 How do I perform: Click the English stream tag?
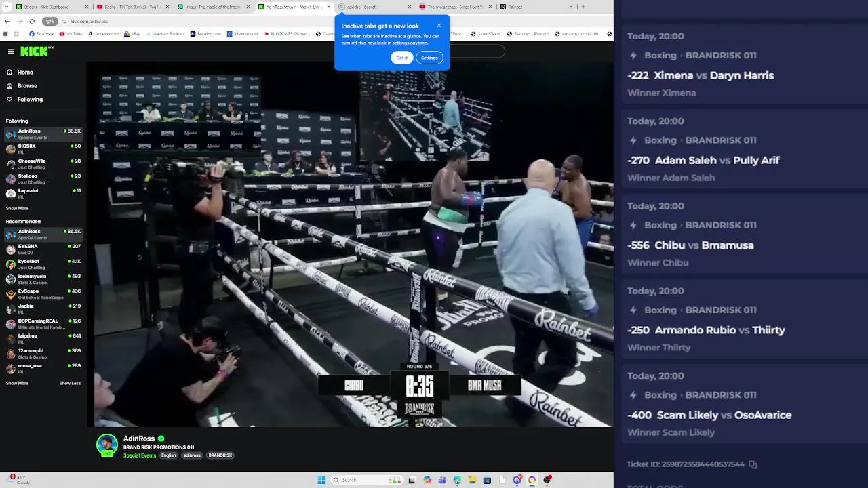169,455
